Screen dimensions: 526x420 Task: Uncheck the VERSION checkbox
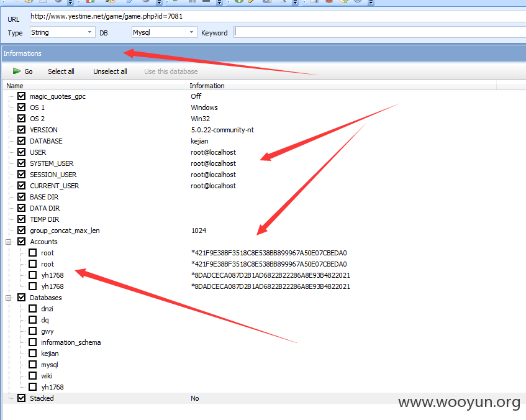22,130
